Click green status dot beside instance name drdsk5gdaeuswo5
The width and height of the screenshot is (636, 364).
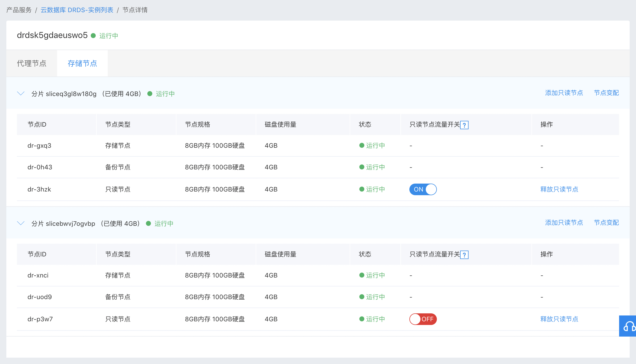pos(93,36)
